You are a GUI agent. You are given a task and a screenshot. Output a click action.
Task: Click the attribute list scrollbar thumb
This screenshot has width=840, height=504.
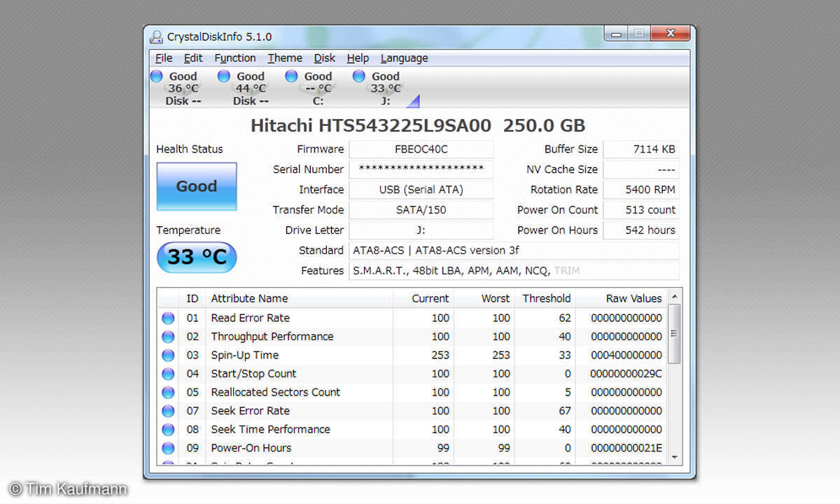point(674,334)
